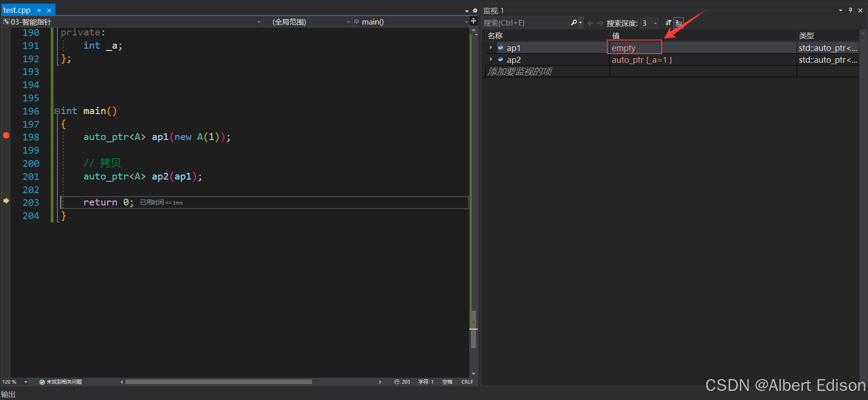868x400 pixels.
Task: Click the ap2 watch object icon
Action: coord(501,59)
